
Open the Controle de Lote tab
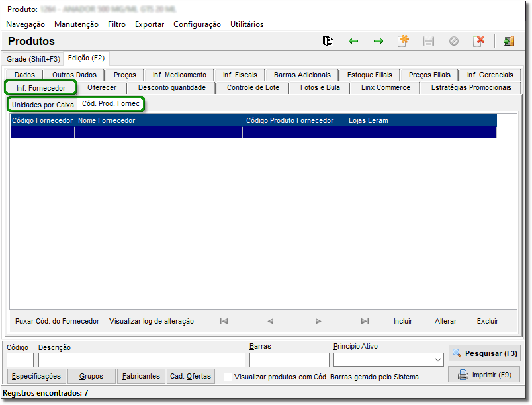click(253, 87)
